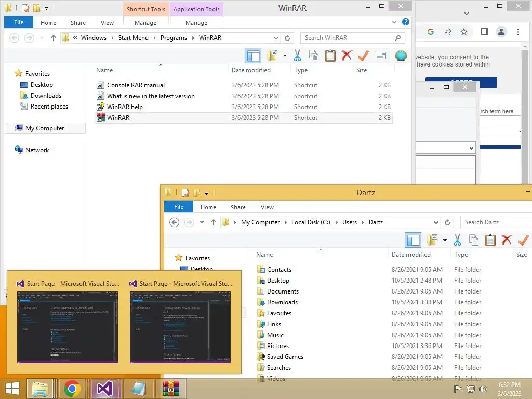532x399 pixels.
Task: Open recent locations dropdown in Dartz navigation
Action: click(202, 222)
